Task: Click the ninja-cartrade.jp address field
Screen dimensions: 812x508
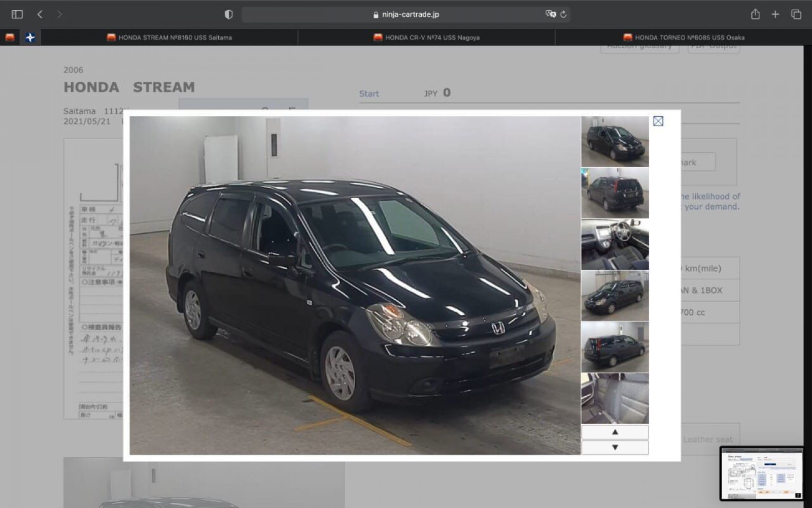Action: (x=406, y=14)
